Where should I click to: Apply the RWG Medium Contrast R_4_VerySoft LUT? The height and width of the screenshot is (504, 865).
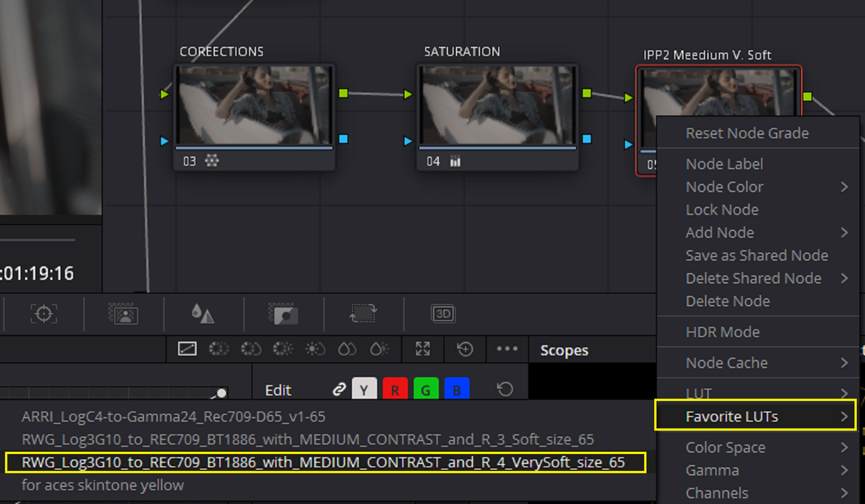click(x=325, y=463)
